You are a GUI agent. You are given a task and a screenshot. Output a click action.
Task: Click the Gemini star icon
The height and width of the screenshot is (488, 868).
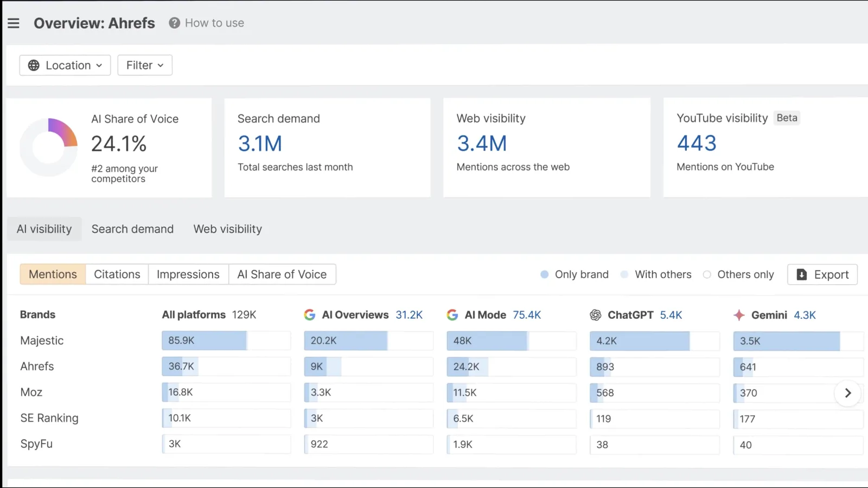(739, 315)
